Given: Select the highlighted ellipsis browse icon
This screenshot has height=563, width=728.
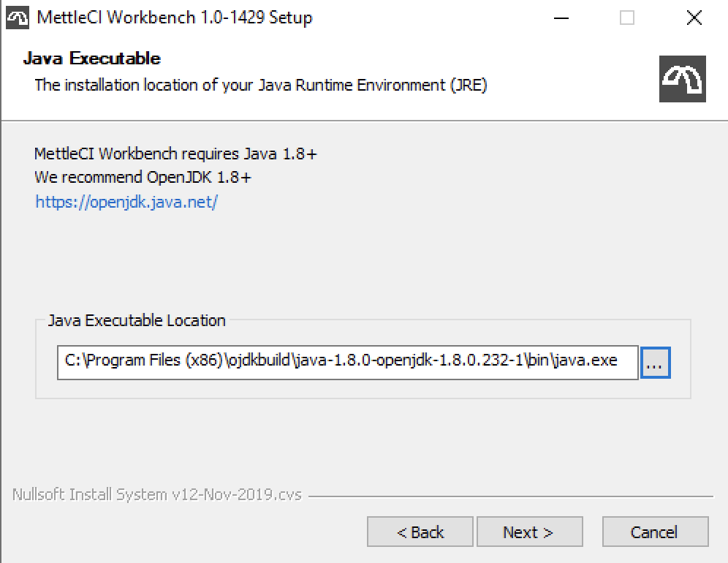Looking at the screenshot, I should [x=656, y=362].
